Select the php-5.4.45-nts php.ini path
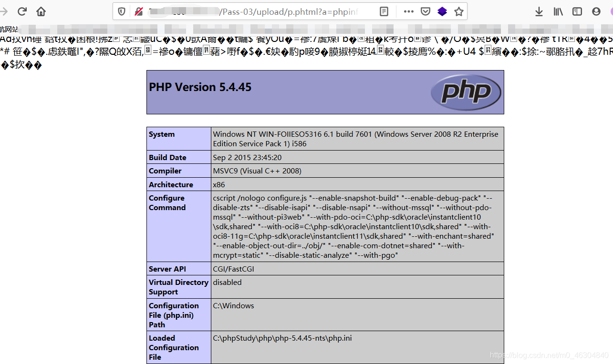 [282, 338]
